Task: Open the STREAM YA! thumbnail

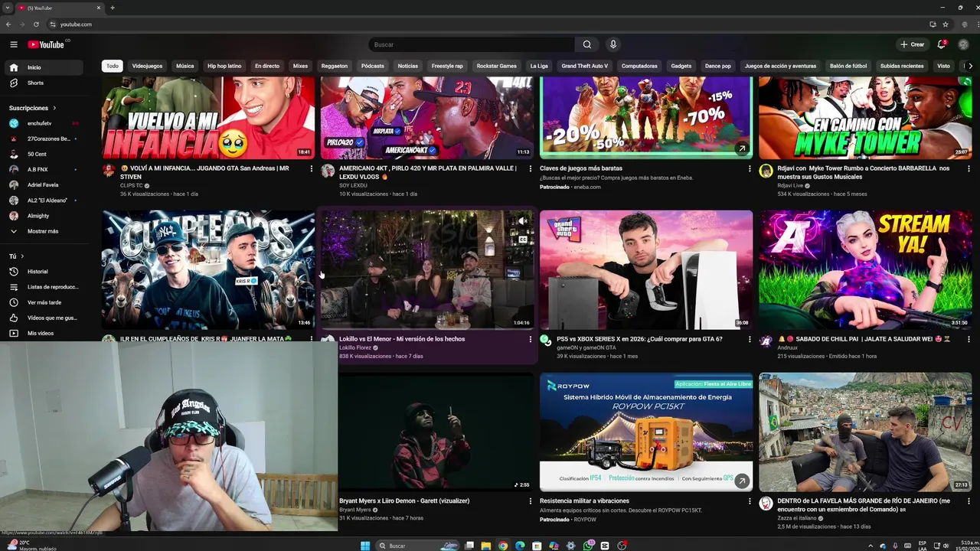Action: pyautogui.click(x=864, y=270)
